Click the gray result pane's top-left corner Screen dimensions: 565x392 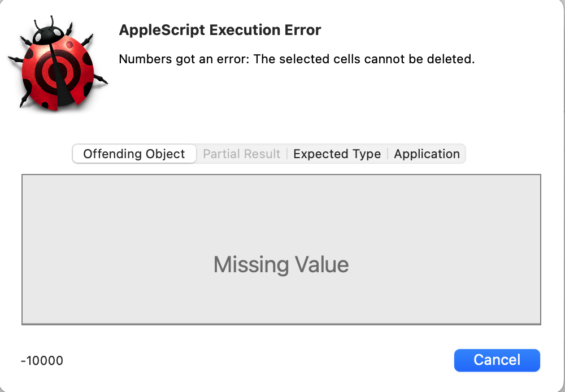(x=24, y=176)
